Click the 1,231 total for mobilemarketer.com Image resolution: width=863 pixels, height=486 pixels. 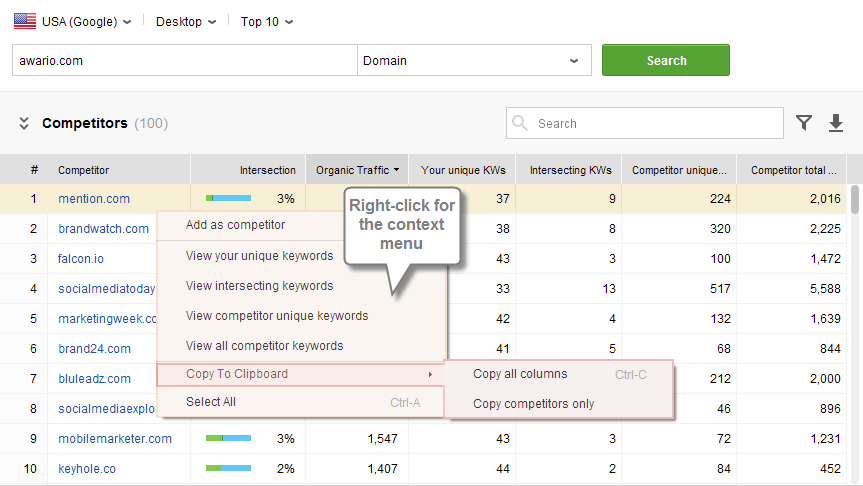tap(825, 439)
